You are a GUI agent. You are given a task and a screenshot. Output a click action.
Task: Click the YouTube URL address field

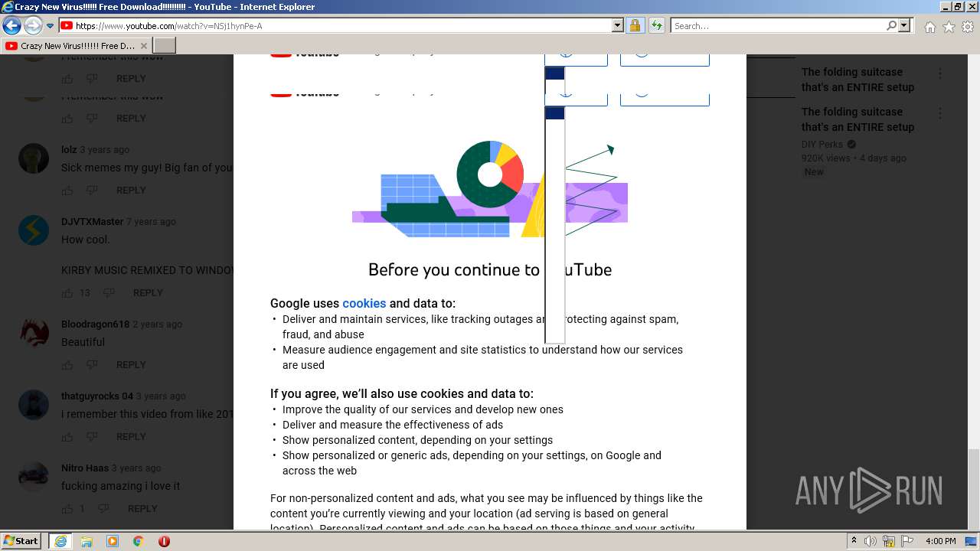pyautogui.click(x=342, y=25)
